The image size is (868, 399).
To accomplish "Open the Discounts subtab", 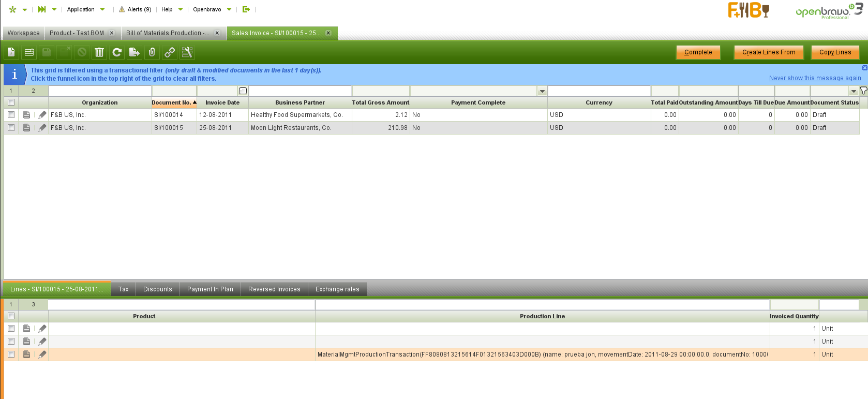I will coord(158,289).
